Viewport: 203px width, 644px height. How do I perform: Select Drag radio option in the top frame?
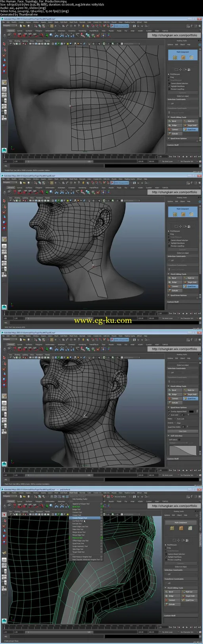coord(169,77)
